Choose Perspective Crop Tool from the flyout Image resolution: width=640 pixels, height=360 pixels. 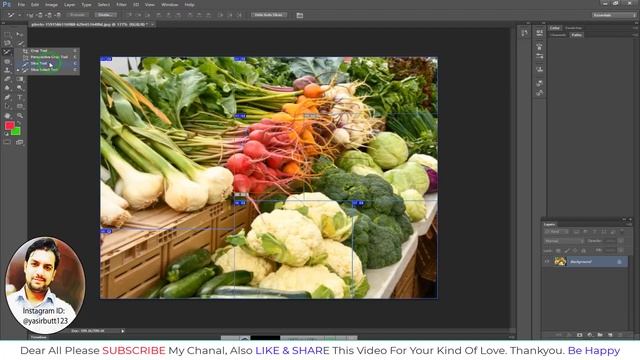(48, 57)
